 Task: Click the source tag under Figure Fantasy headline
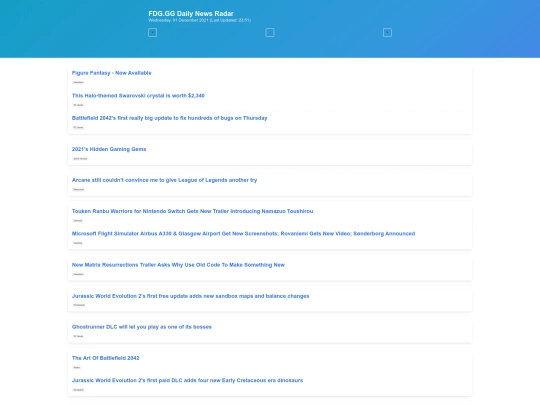pyautogui.click(x=79, y=82)
